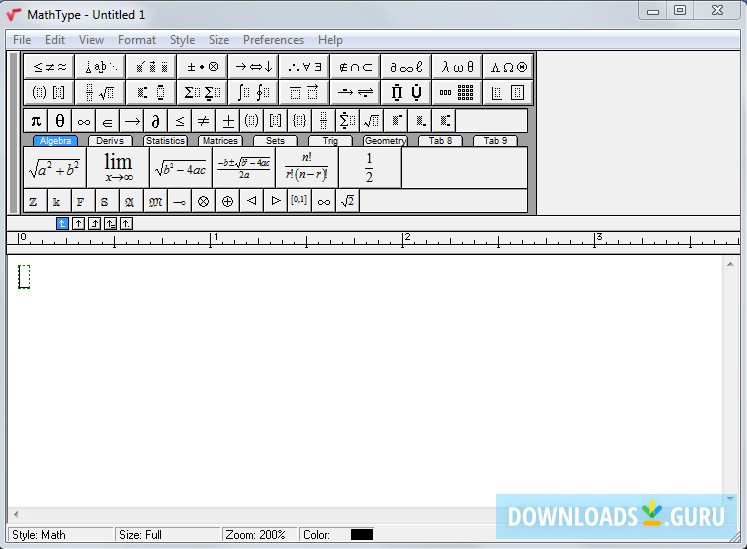The image size is (747, 549).
Task: Insert the circled times symbol in bottom bar
Action: click(203, 202)
